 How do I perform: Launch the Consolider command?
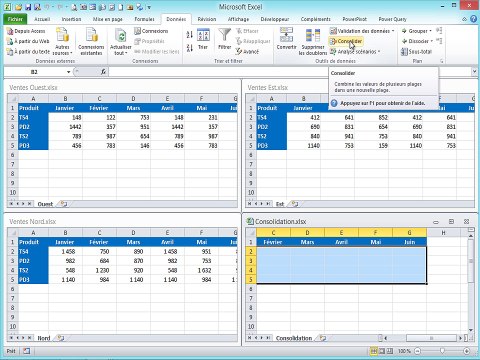pos(346,41)
